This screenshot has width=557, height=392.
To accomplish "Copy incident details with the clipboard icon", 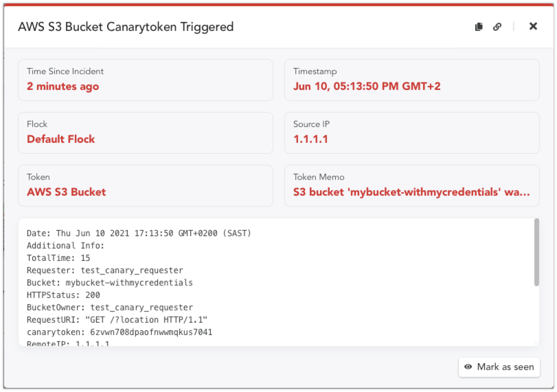I will click(x=479, y=26).
